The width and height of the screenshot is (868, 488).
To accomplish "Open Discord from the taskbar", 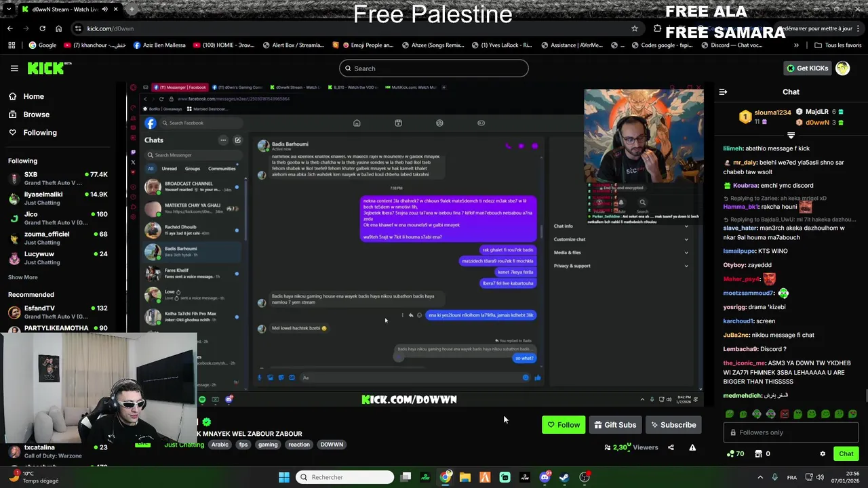I will click(x=545, y=477).
